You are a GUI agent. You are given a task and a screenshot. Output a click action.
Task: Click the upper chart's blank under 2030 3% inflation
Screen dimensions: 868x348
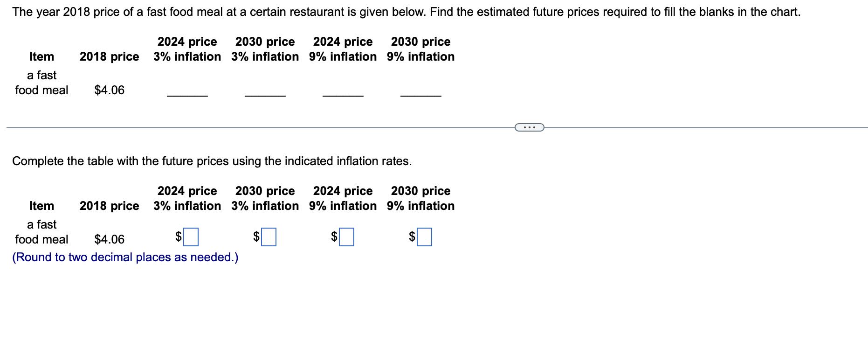(265, 96)
